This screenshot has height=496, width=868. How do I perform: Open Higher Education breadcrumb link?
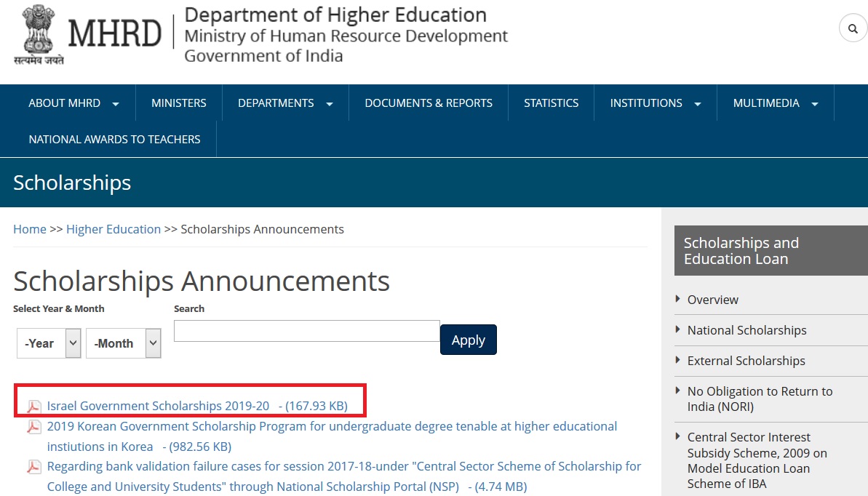coord(114,229)
